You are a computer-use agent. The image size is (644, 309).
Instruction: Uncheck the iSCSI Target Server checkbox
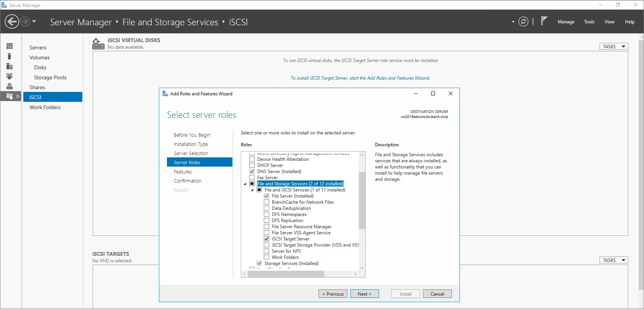(x=266, y=239)
